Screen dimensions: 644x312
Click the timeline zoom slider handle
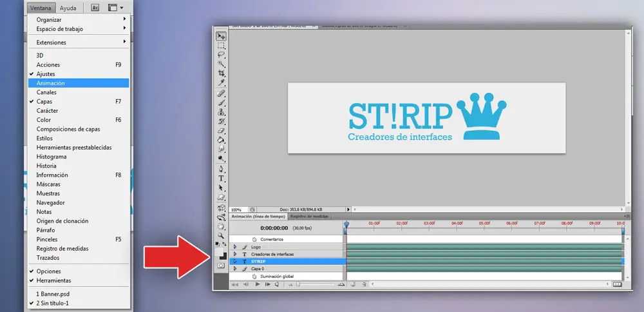point(298,284)
